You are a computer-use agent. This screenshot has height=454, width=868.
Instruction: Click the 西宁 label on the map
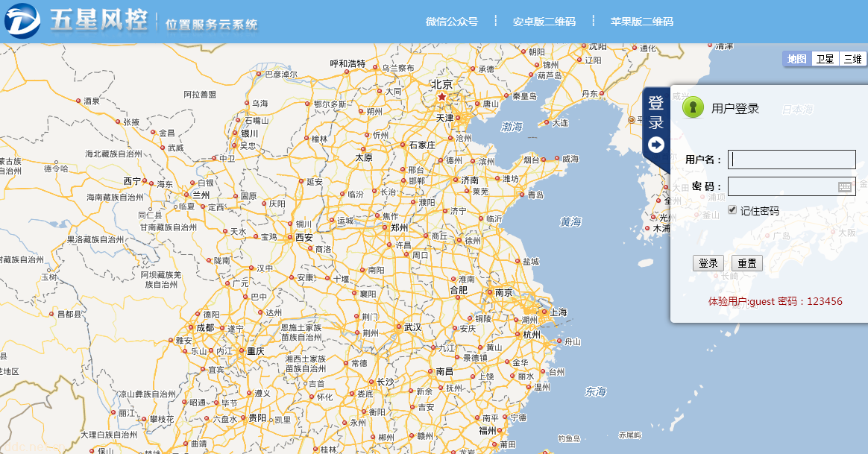pyautogui.click(x=132, y=181)
